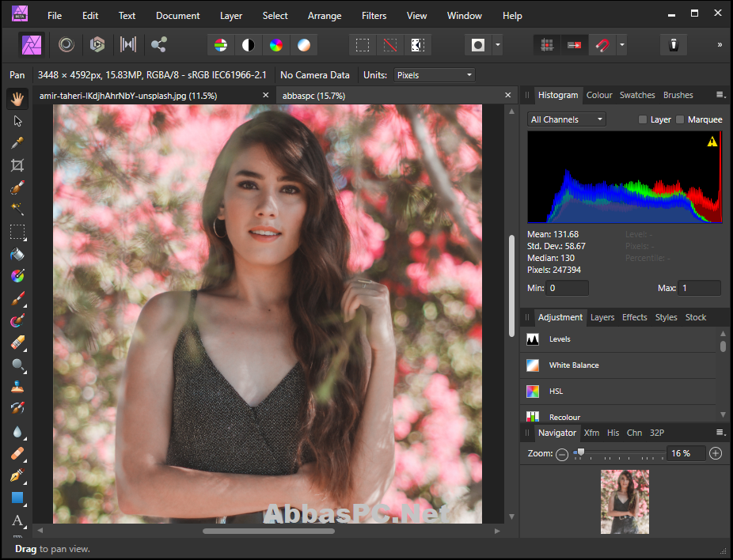The width and height of the screenshot is (733, 560).
Task: Switch to Liquify Persona
Action: [66, 45]
